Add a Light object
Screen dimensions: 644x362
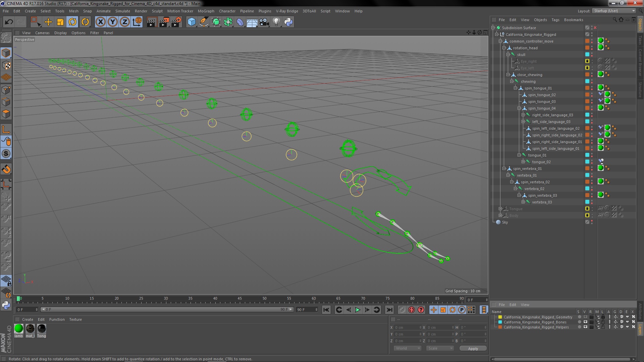(x=276, y=22)
